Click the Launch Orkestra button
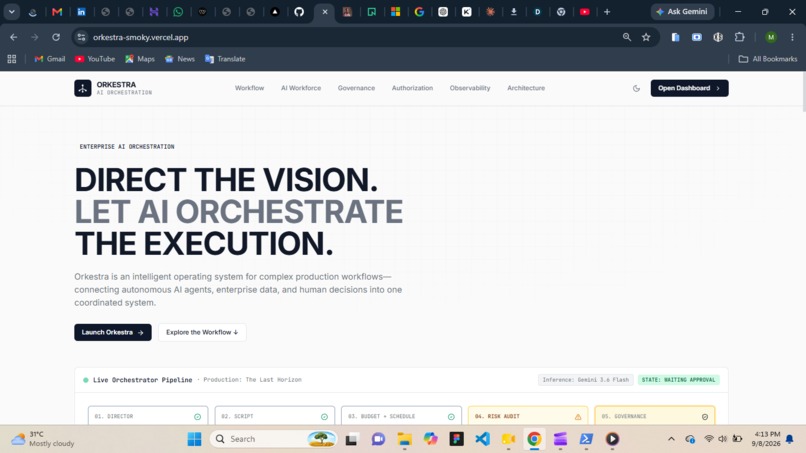This screenshot has width=806, height=453. coord(113,332)
